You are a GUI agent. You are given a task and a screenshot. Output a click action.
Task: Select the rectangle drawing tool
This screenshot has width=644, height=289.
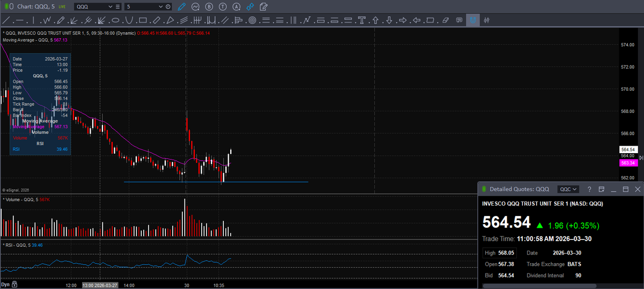pyautogui.click(x=142, y=20)
